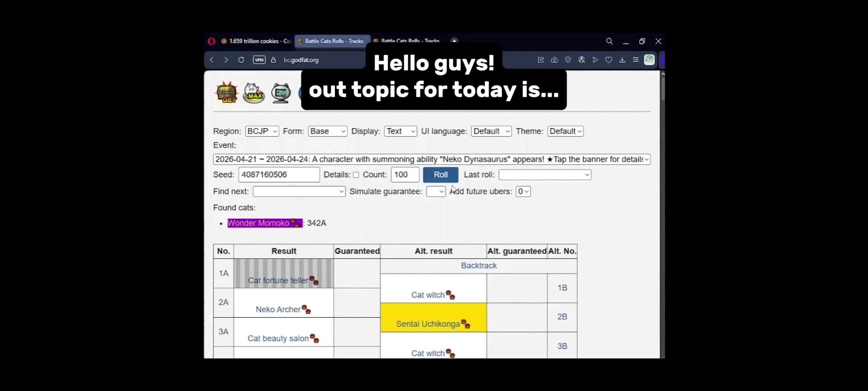Click the Neko Archer result link
868x391 pixels.
tap(278, 310)
